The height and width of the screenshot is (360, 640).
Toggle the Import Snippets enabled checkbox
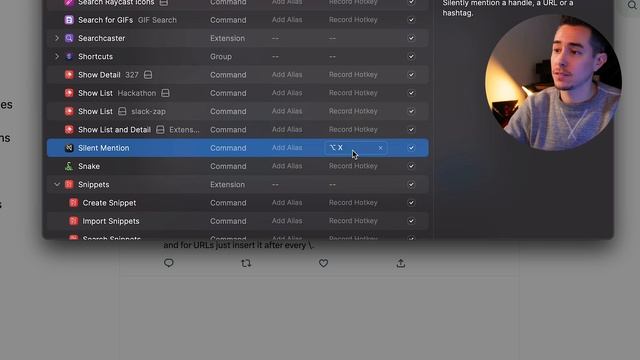coord(411,221)
